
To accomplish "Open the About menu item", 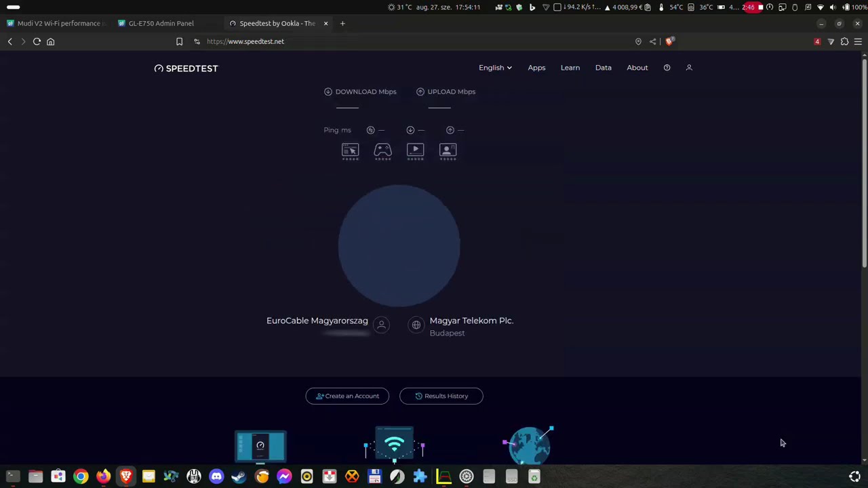I will pos(637,68).
